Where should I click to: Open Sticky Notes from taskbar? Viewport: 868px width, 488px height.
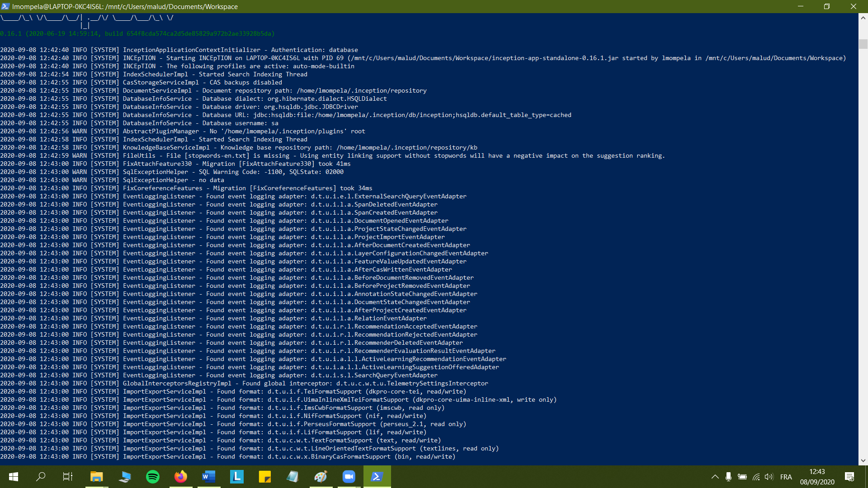265,477
